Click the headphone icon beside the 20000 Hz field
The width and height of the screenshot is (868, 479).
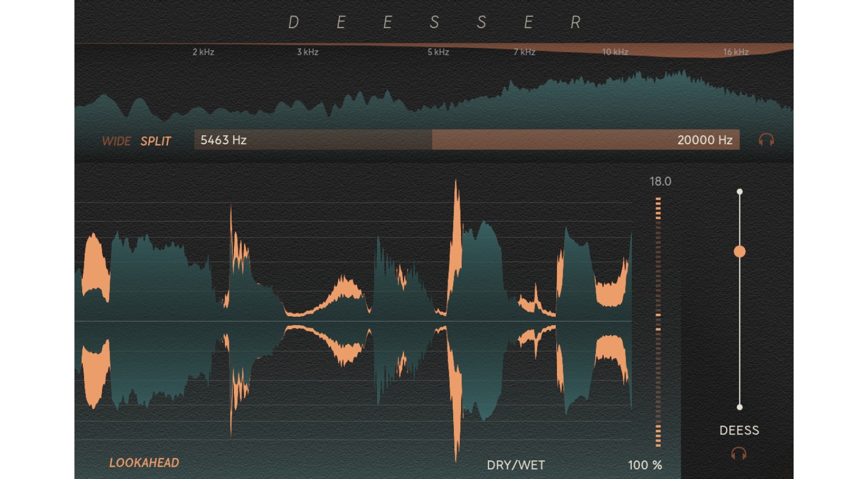(x=766, y=140)
